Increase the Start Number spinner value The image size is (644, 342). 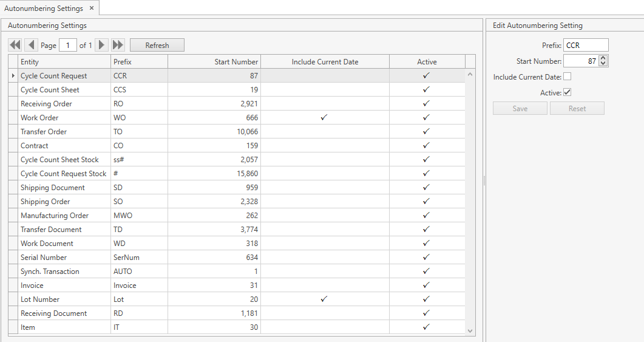click(603, 58)
